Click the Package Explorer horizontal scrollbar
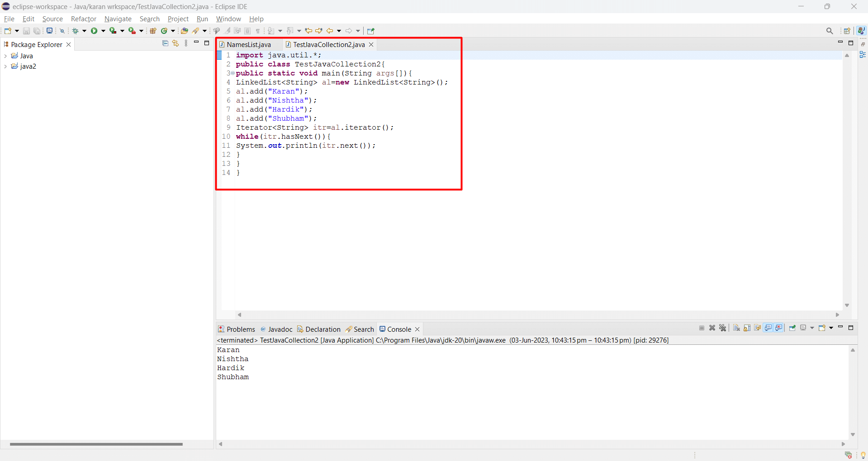 tap(96, 444)
